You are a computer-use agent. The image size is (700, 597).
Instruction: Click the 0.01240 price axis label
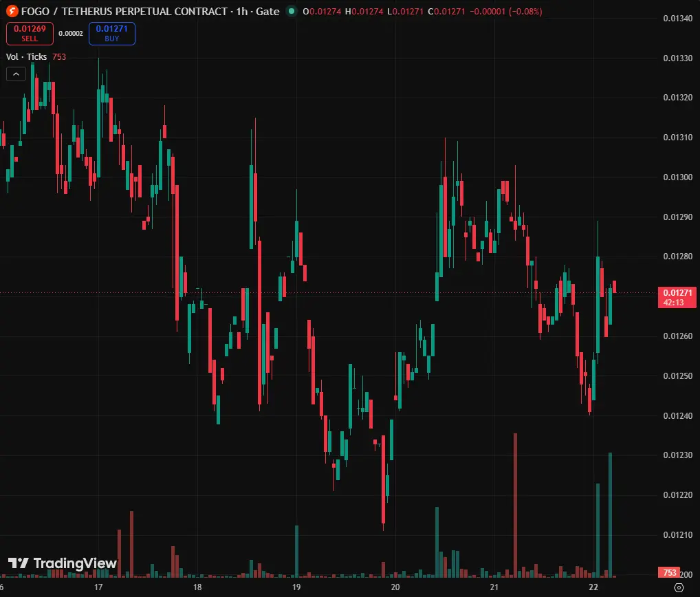(x=678, y=415)
